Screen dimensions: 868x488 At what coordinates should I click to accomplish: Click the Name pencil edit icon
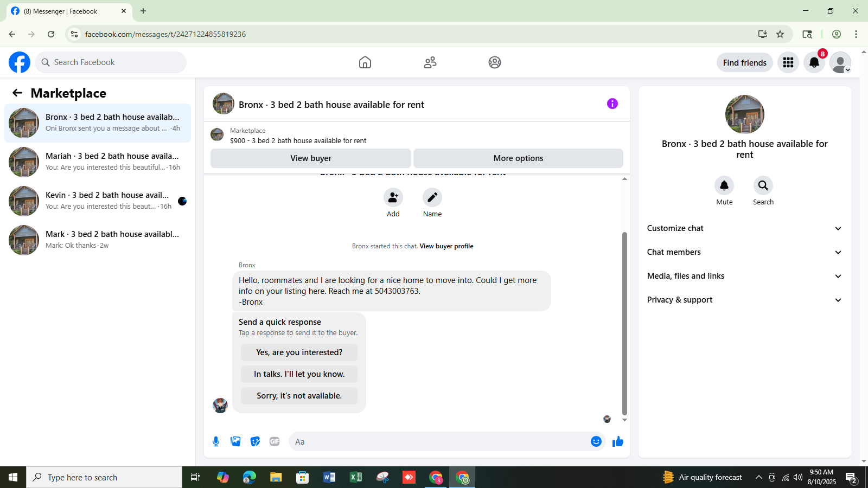coord(432,197)
